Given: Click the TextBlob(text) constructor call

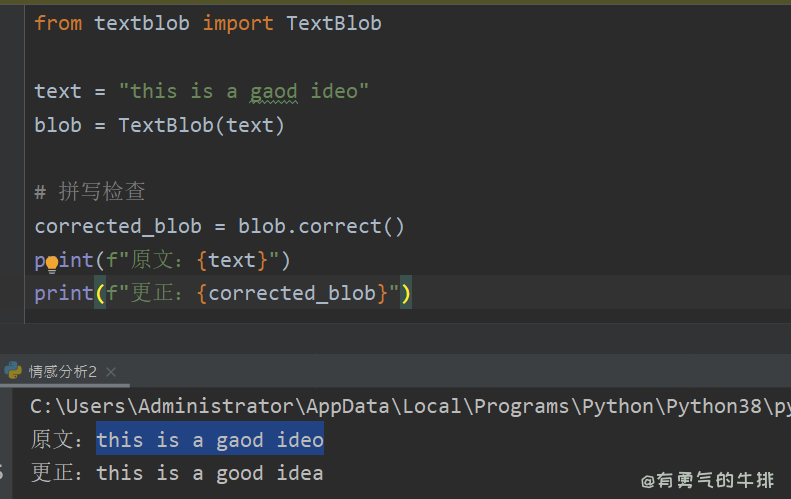Looking at the screenshot, I should click(x=202, y=126).
